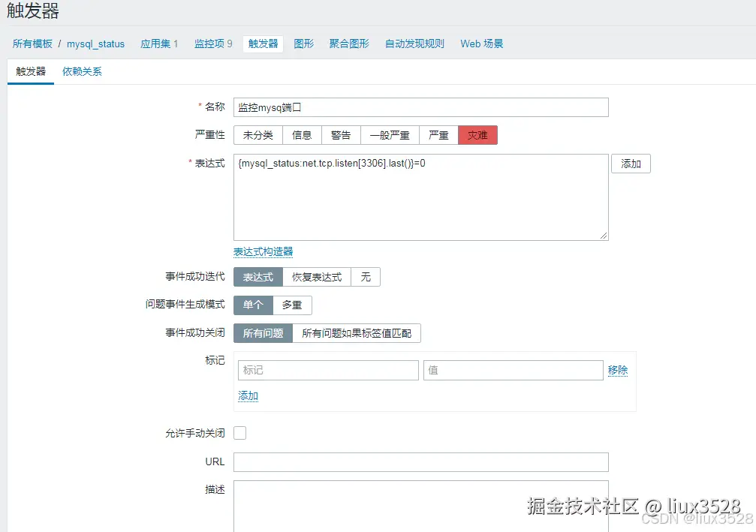Select 警告 severity level
This screenshot has height=532, width=756.
pyautogui.click(x=341, y=134)
